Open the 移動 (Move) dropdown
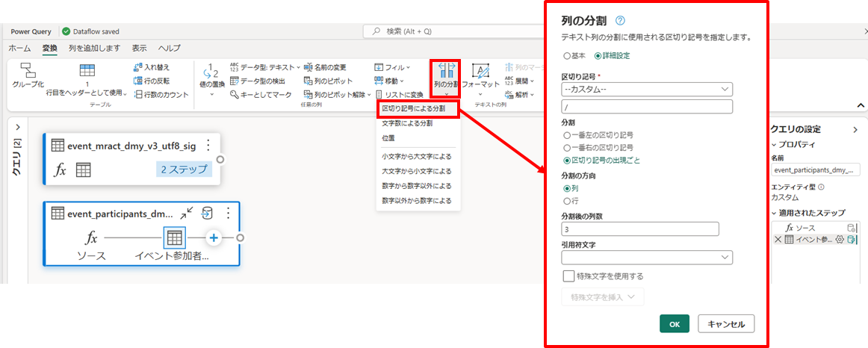868x348 pixels. [390, 81]
